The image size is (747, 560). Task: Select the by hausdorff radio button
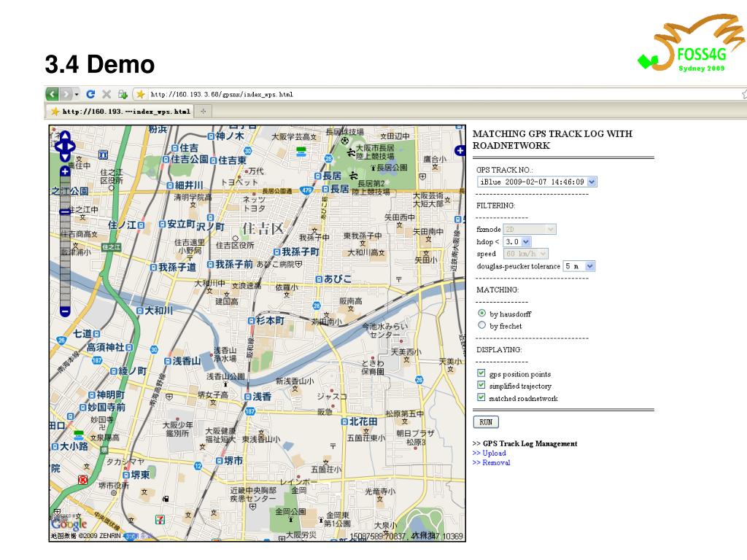[481, 313]
